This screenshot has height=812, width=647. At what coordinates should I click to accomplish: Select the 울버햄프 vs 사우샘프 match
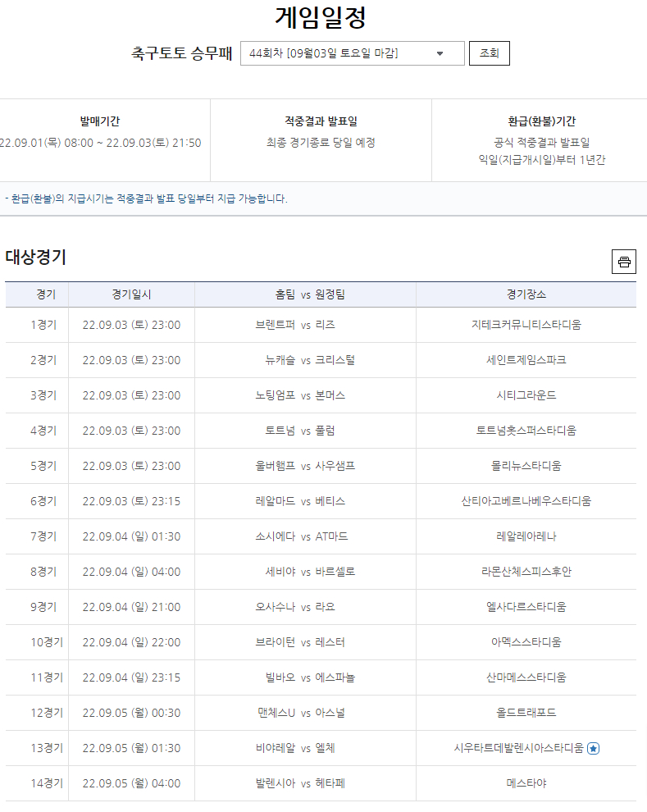point(305,466)
